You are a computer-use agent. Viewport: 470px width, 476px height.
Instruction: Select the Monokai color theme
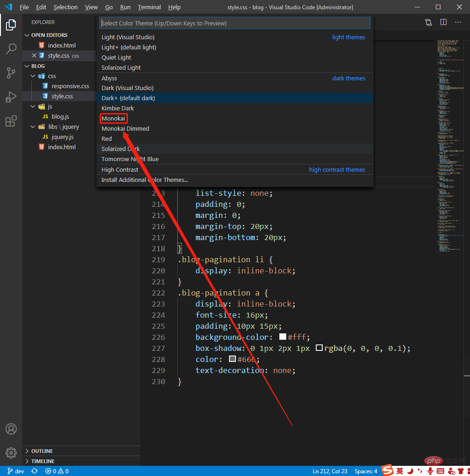click(235, 118)
